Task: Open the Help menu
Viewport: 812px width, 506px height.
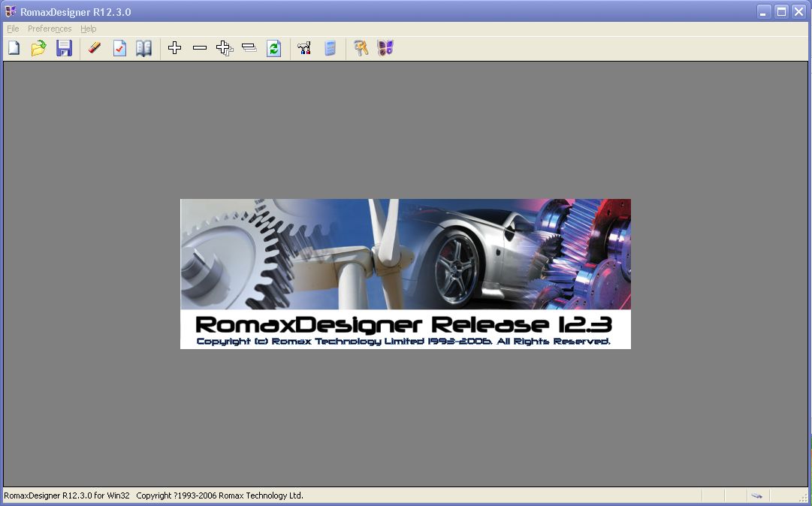Action: [89, 29]
